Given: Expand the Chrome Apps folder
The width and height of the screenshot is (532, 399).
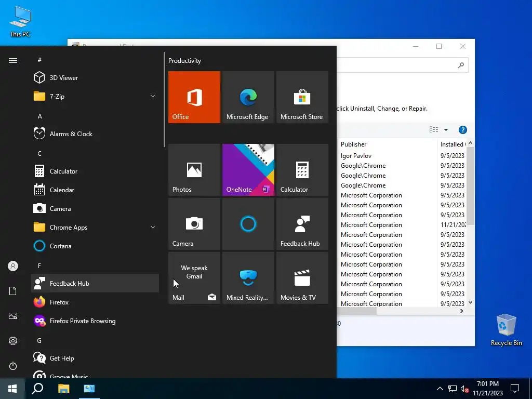Looking at the screenshot, I should 95,228.
